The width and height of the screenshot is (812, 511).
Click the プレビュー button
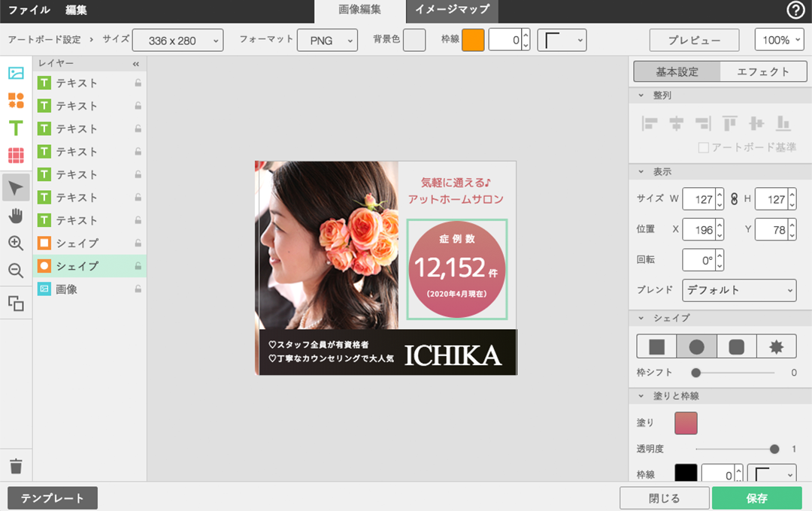(x=695, y=40)
